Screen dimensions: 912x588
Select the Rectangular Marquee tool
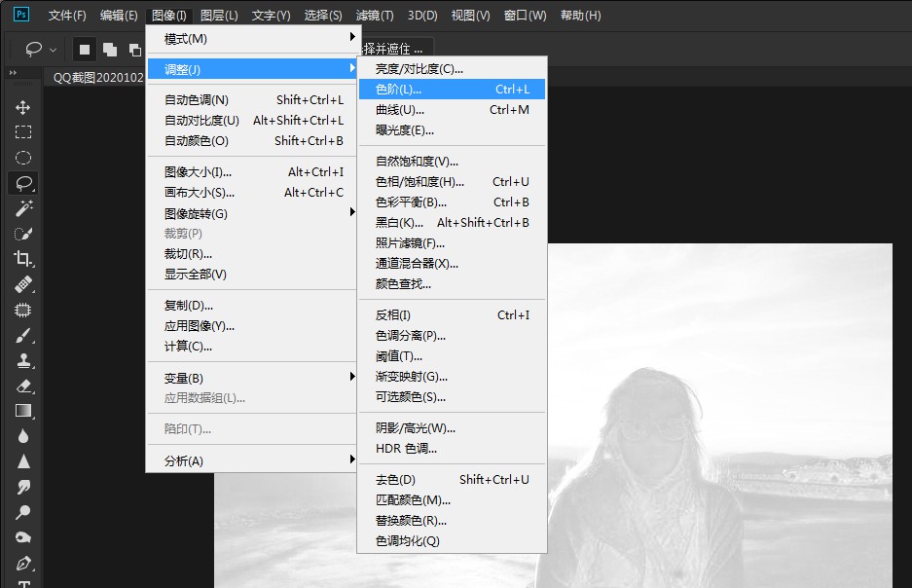[22, 132]
